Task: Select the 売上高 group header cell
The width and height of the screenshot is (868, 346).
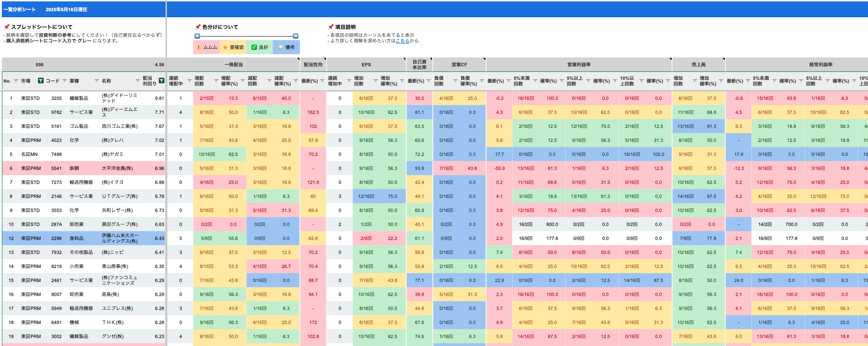Action: 698,64
